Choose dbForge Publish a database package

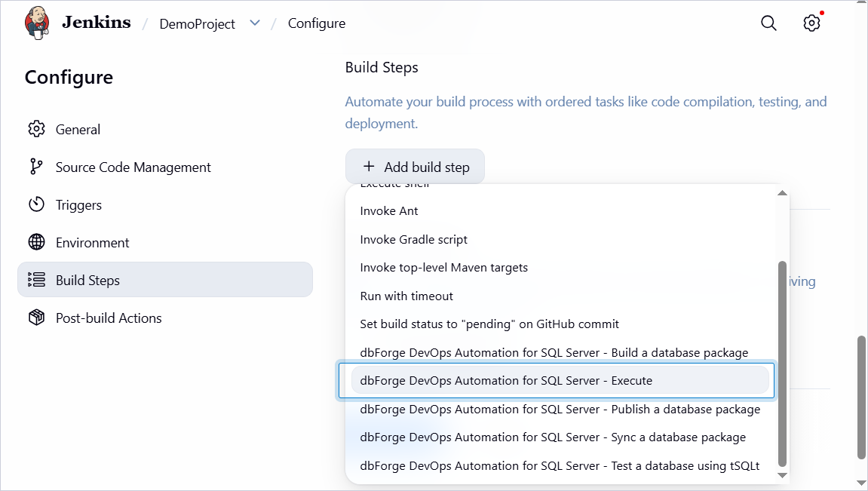[x=560, y=409]
